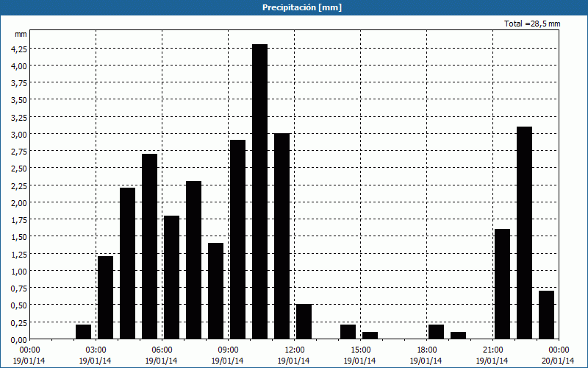Click the 1,75 y-axis label

(19, 219)
